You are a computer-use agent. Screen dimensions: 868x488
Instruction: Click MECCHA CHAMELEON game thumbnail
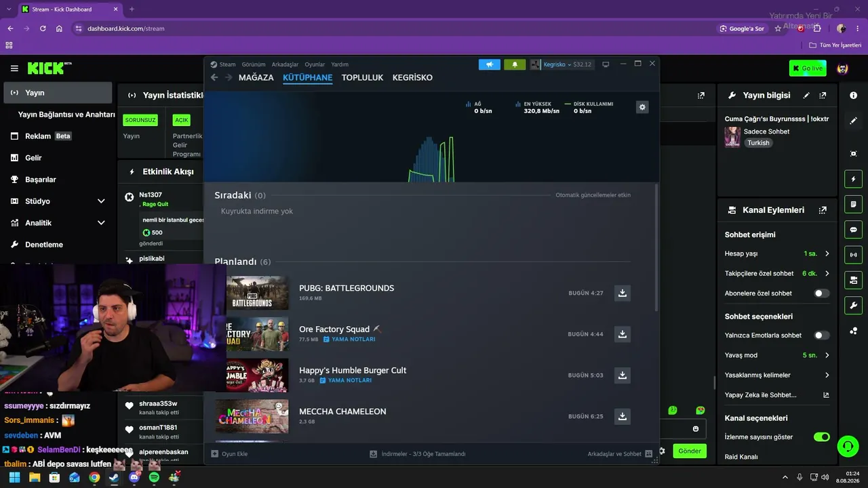252,416
